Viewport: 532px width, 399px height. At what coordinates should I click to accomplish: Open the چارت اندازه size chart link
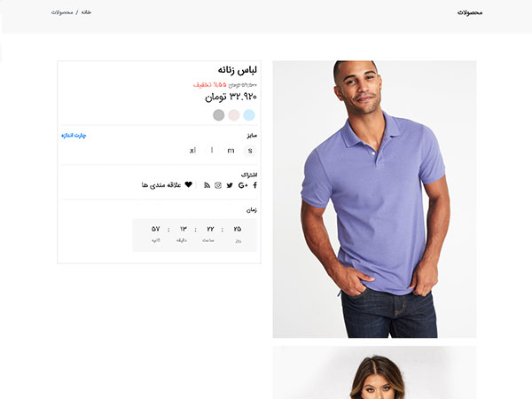click(x=74, y=136)
